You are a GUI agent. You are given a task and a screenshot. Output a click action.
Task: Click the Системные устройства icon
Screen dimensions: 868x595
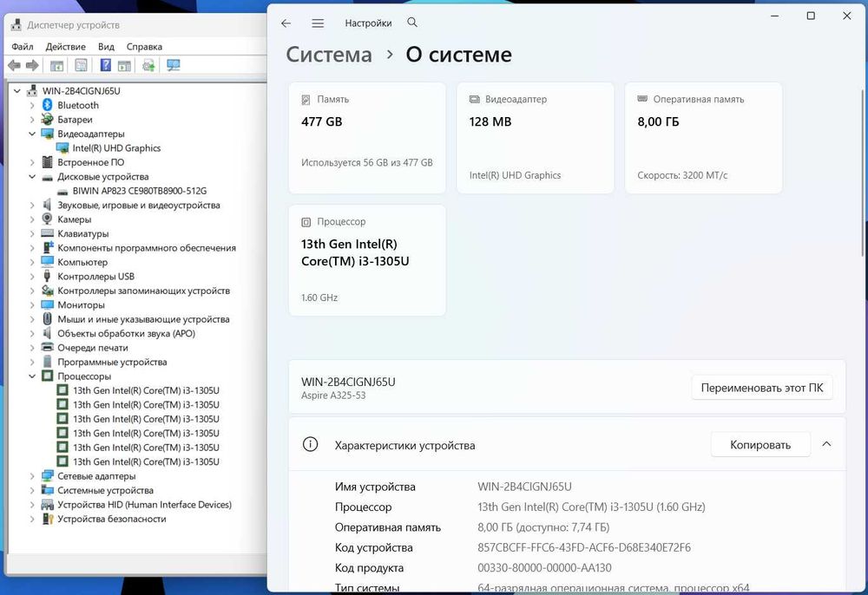coord(48,491)
